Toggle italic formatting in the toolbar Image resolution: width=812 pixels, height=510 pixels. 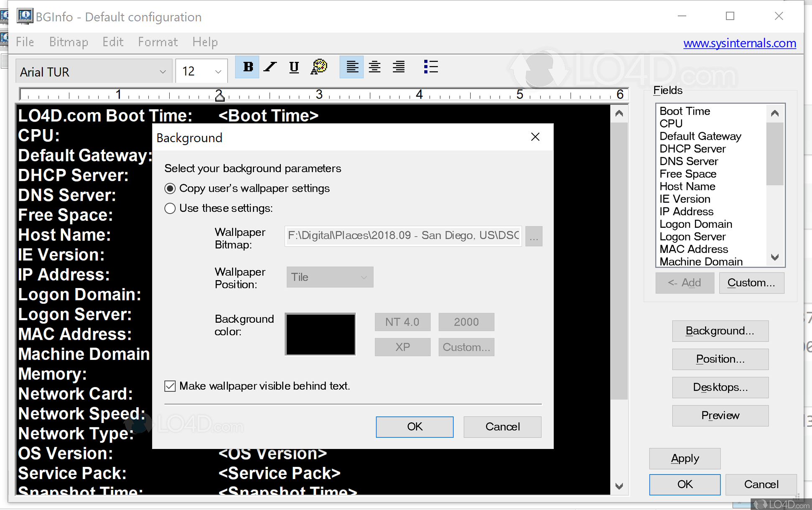[x=270, y=67]
